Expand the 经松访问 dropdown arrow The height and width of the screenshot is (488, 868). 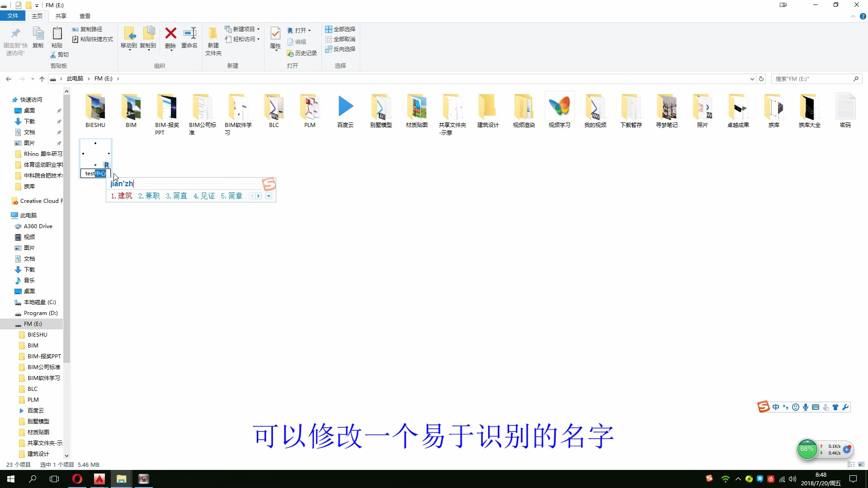pos(258,39)
